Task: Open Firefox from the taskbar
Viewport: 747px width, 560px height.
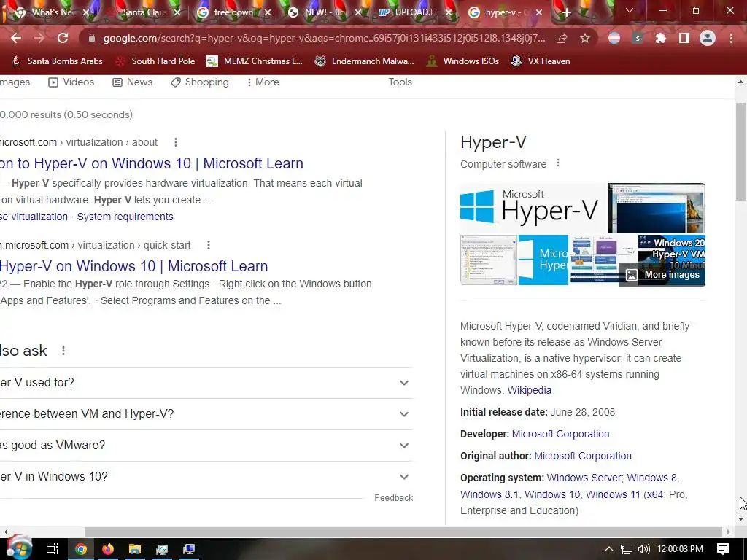Action: click(108, 549)
